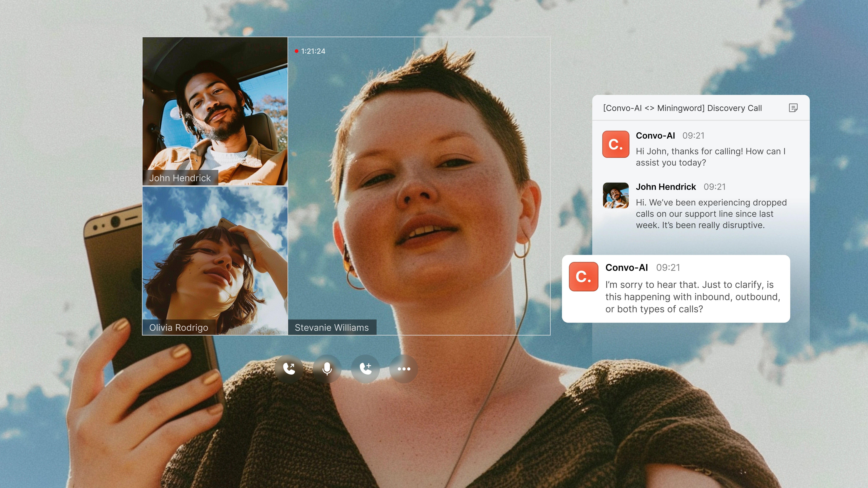Click the dropped calls message text
The height and width of the screenshot is (488, 868).
tap(711, 214)
